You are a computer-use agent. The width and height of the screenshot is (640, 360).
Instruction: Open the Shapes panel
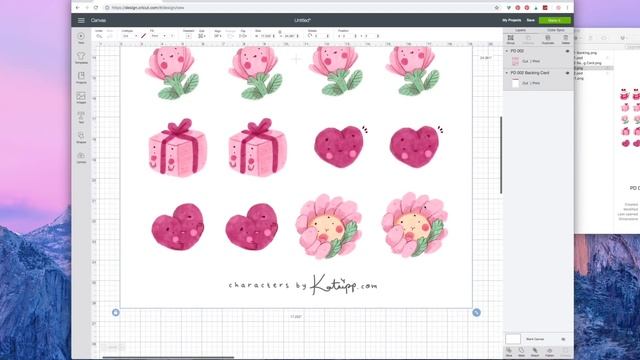tap(81, 137)
